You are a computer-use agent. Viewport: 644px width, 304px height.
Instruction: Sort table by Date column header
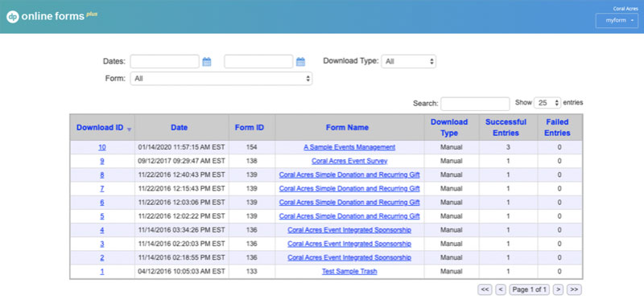click(179, 128)
